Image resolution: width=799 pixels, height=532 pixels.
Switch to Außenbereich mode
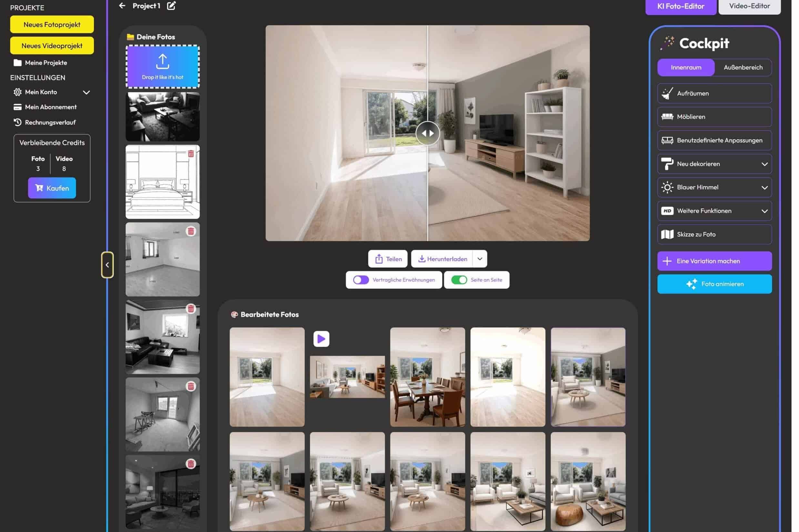pos(743,67)
